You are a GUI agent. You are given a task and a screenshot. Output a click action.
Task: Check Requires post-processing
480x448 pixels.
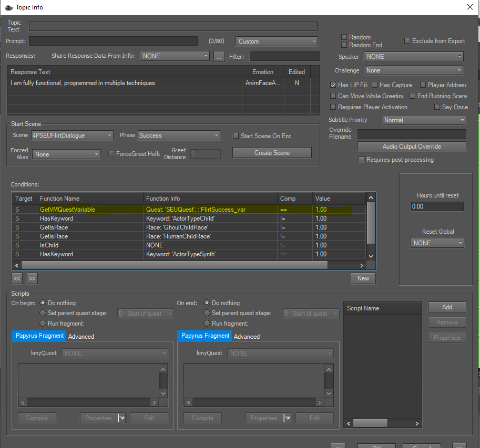[x=362, y=160]
